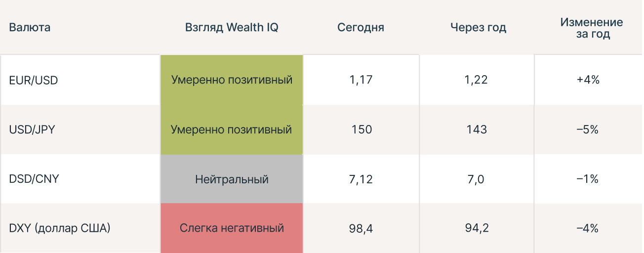
Task: Click the green outlook cell for EUR/USD
Action: pos(232,80)
